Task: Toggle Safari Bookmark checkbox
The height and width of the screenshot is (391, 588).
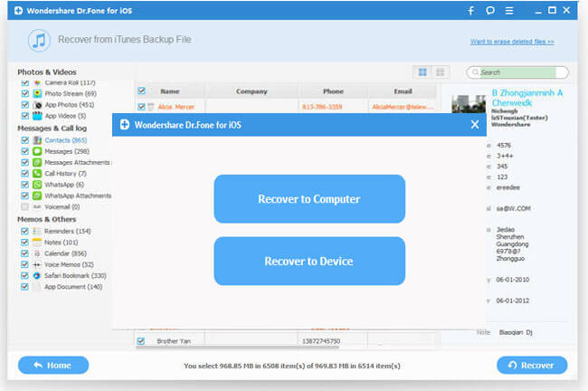Action: 24,275
